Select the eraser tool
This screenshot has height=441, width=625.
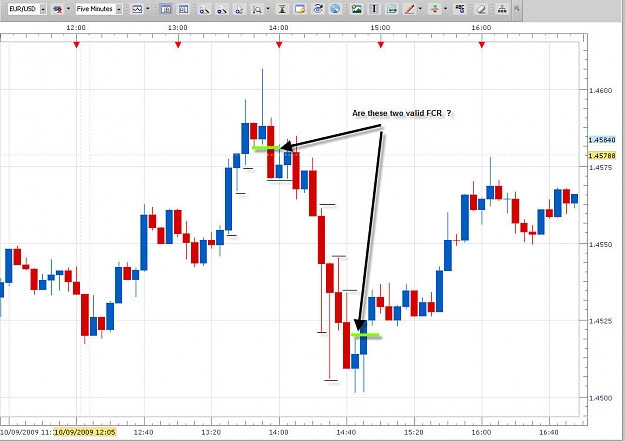pos(481,9)
